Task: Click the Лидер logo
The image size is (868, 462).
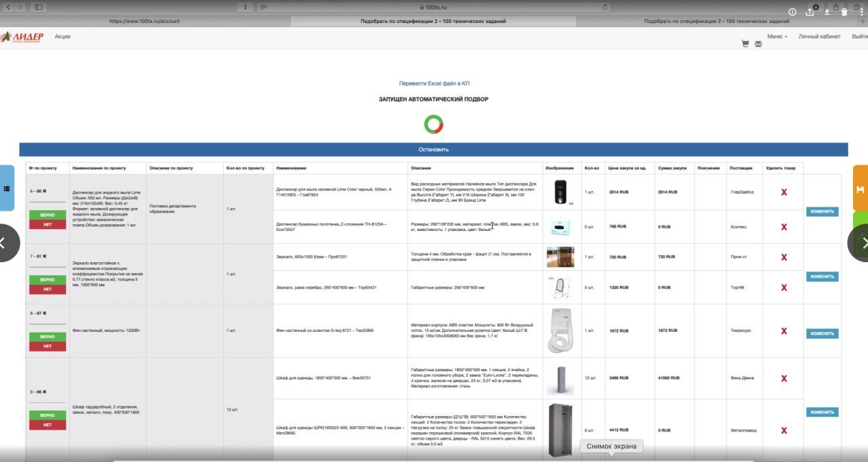Action: coord(23,37)
